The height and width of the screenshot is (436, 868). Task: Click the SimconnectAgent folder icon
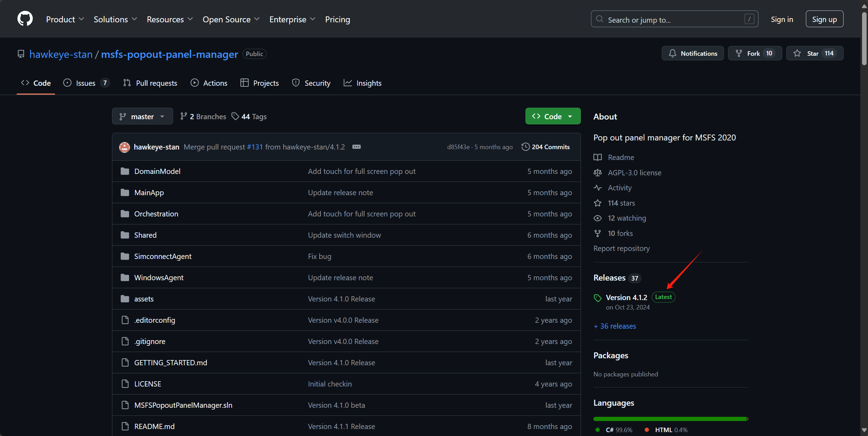125,256
